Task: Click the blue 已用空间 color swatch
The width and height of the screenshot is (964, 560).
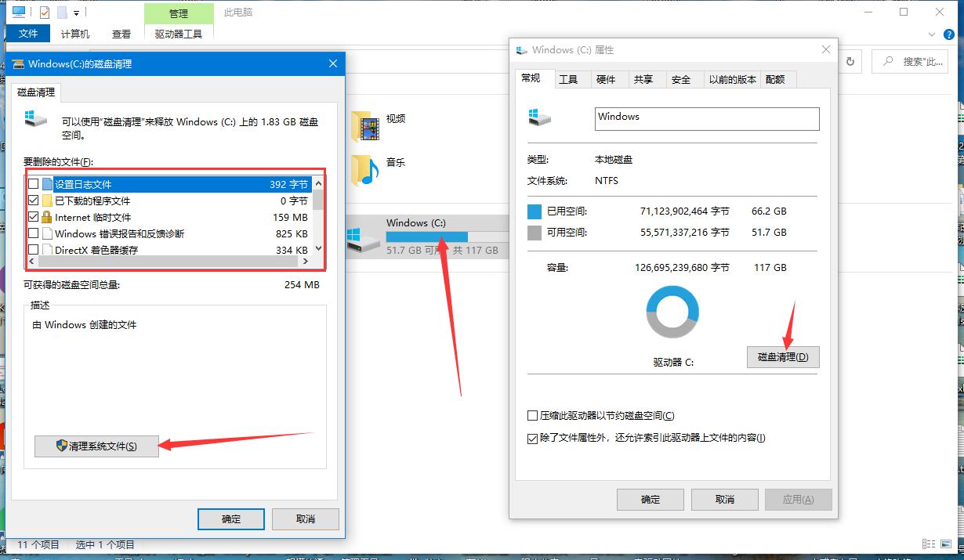Action: (535, 211)
